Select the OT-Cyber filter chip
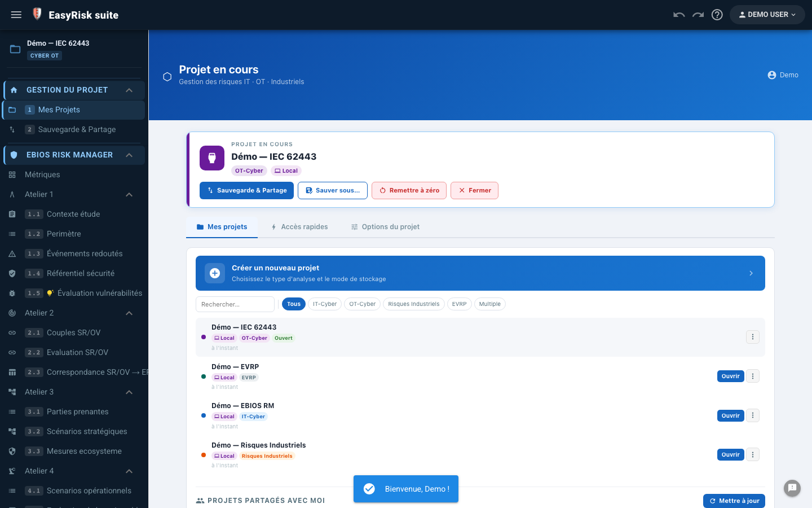Viewport: 812px width, 508px height. 362,304
